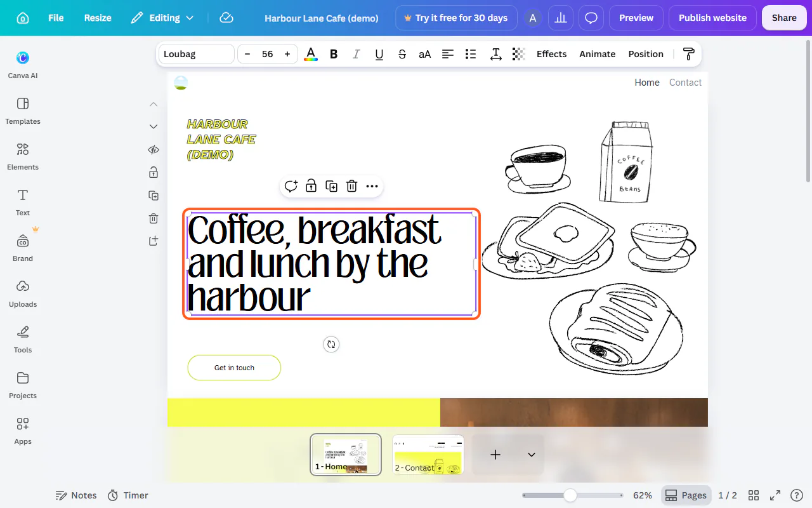Open the Uploads sidebar panel
The image size is (812, 508).
point(23,293)
